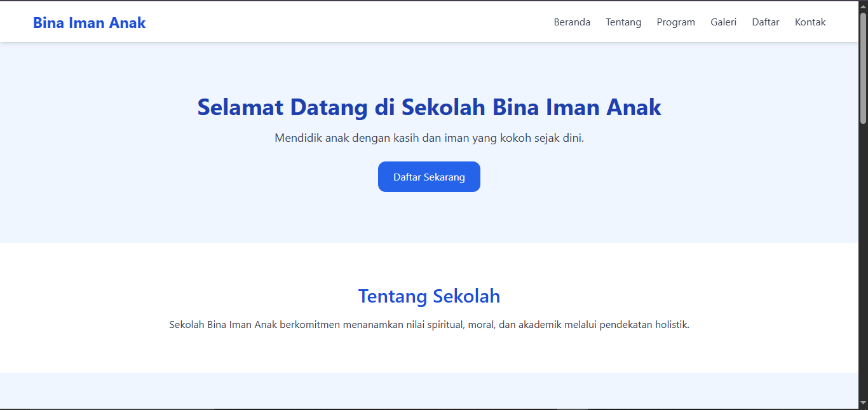Select the Tentang Sekolah heading

tap(429, 296)
